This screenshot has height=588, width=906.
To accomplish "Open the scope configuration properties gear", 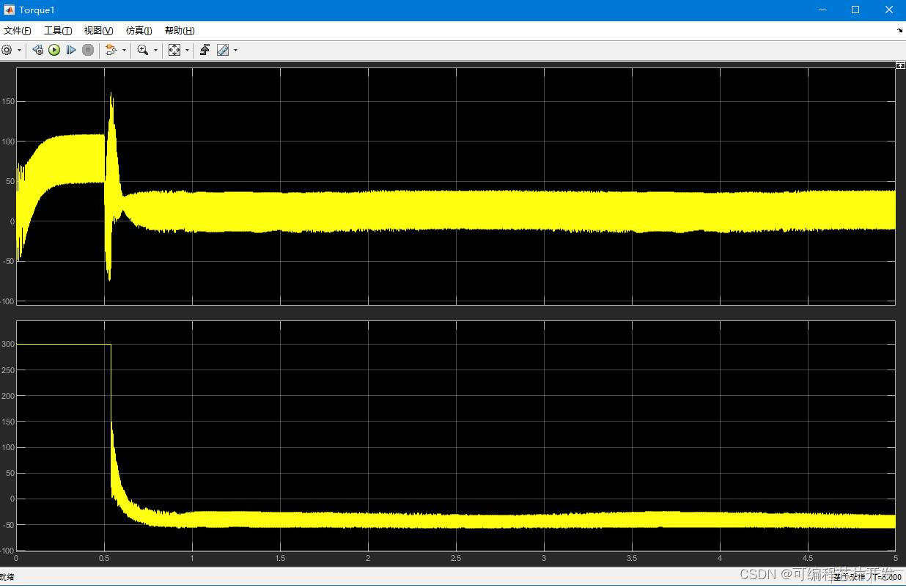I will coord(7,50).
